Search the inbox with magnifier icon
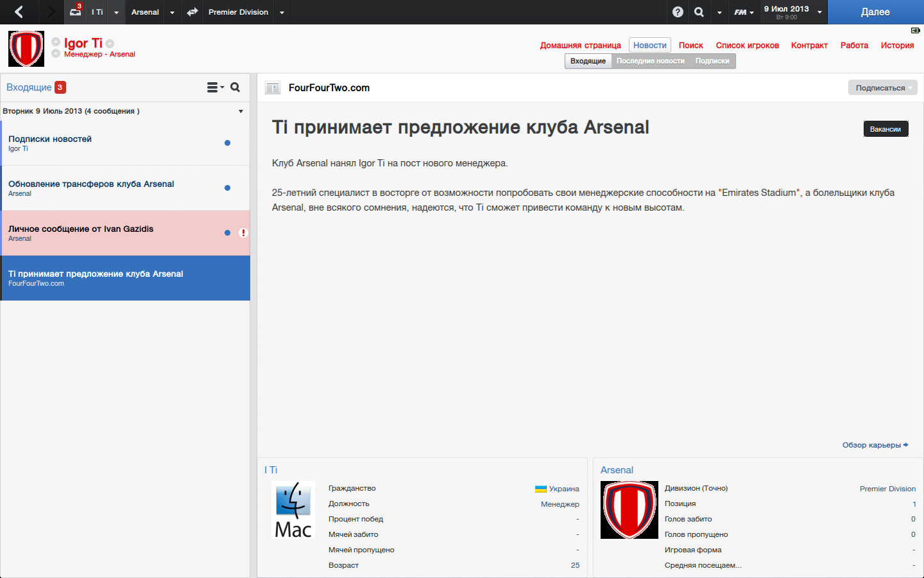The height and width of the screenshot is (578, 924). coord(235,87)
